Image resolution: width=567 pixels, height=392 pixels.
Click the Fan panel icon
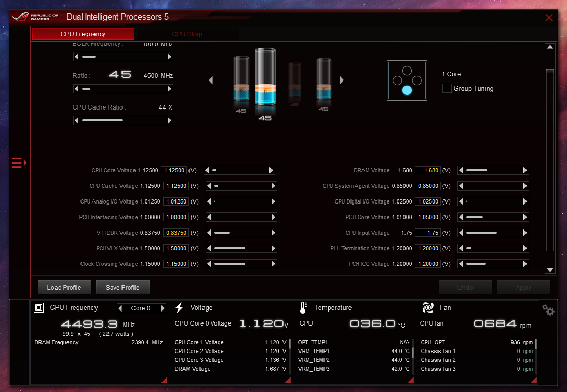tap(428, 308)
